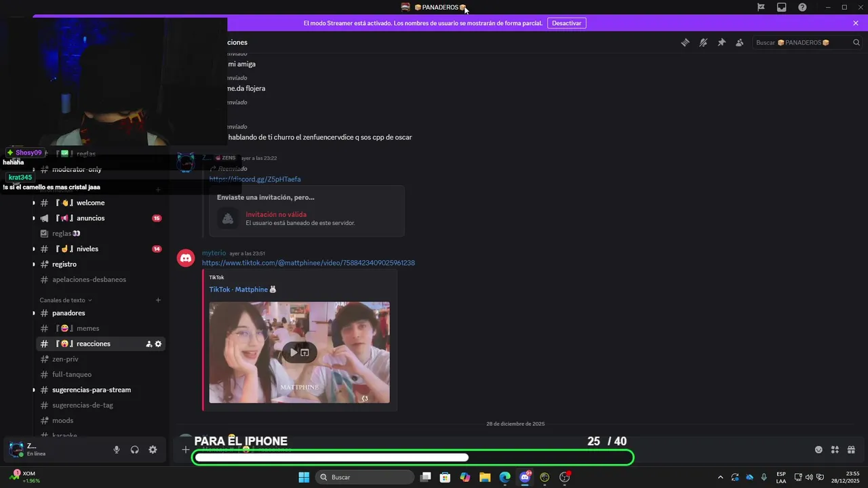Open the memes channel
The width and height of the screenshot is (868, 488).
100,328
